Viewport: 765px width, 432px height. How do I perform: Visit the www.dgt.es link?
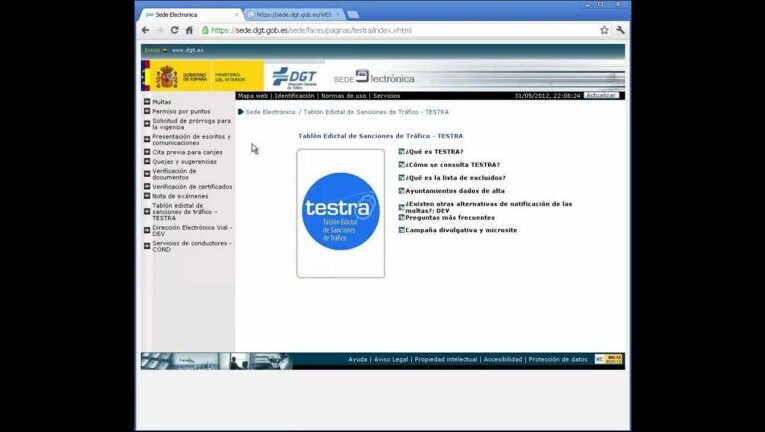[187, 50]
